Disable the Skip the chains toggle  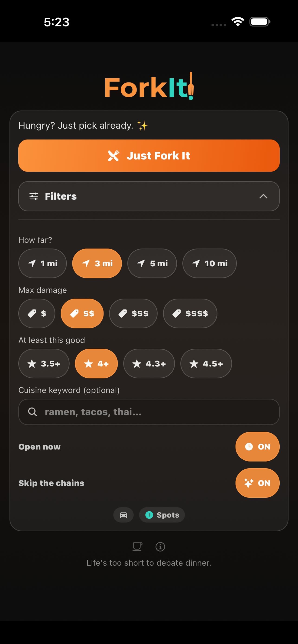(257, 483)
